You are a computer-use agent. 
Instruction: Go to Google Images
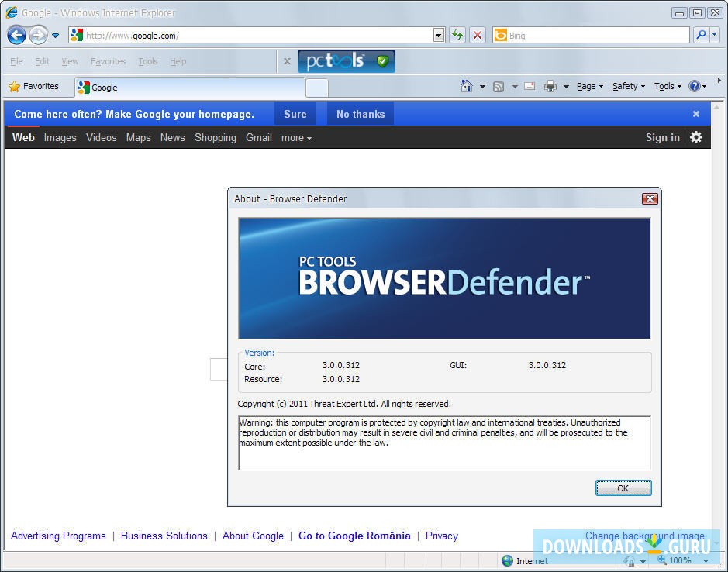(60, 137)
